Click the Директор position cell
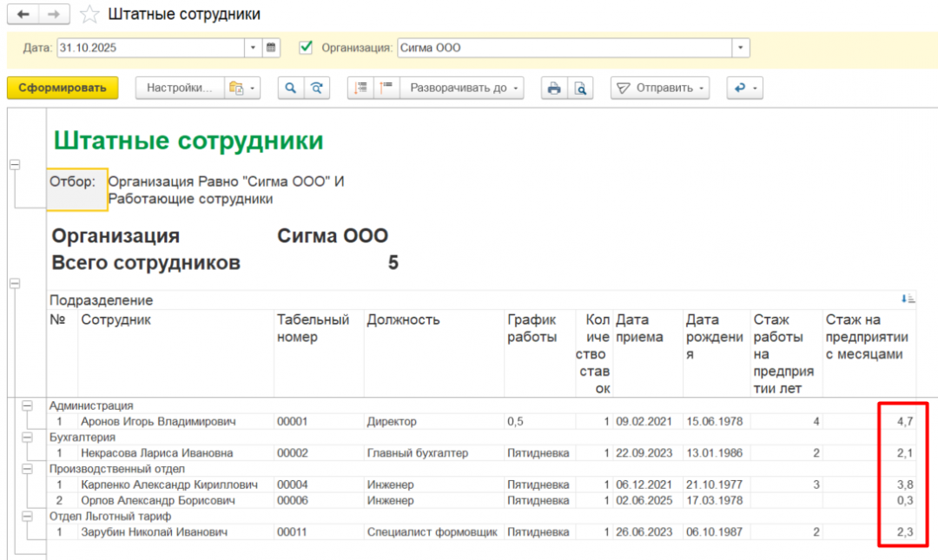938x560 pixels. 392,422
